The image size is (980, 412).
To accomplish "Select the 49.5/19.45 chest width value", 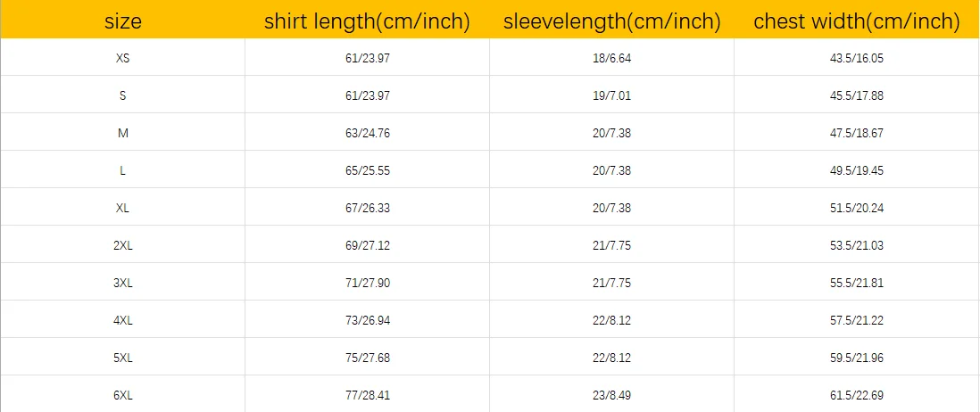I will (x=857, y=170).
